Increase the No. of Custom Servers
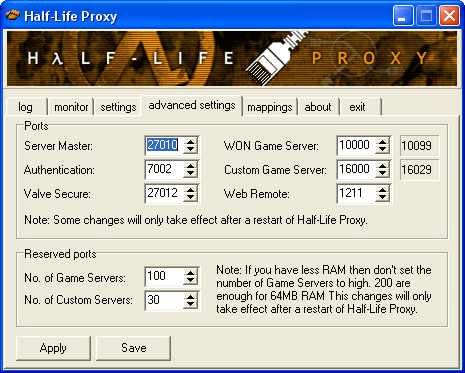The height and width of the screenshot is (373, 465). click(x=190, y=297)
